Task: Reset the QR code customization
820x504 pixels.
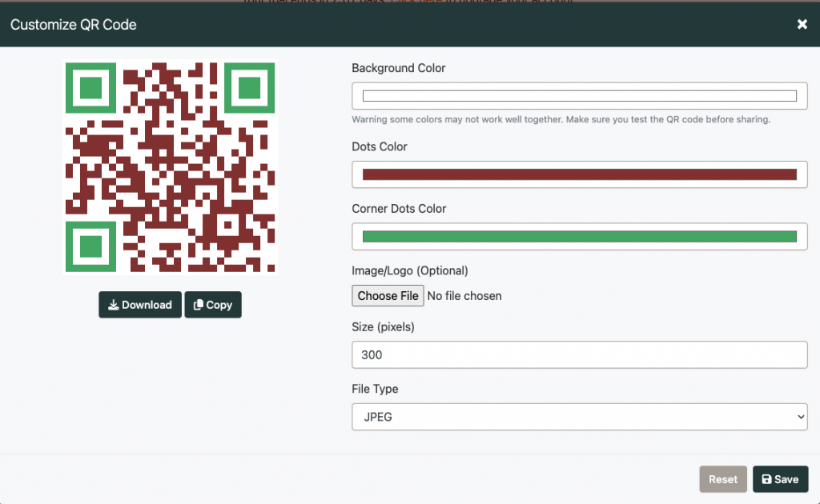Action: (x=723, y=479)
